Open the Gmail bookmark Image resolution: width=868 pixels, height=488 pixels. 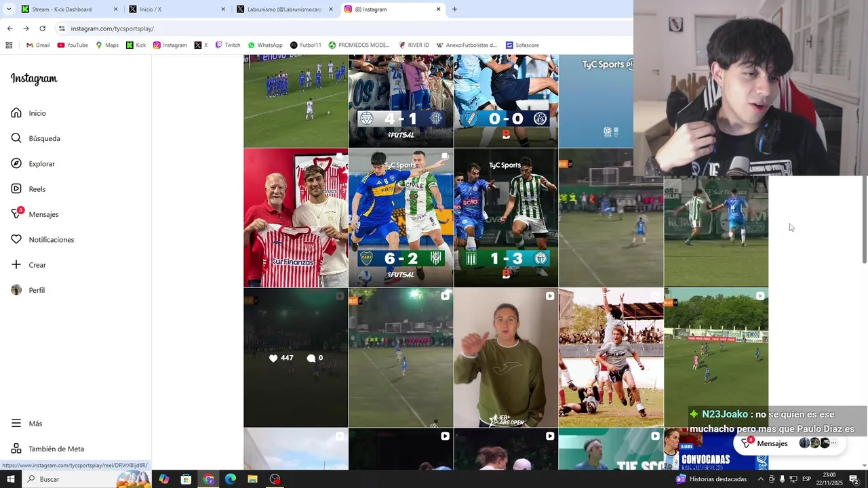click(x=38, y=45)
